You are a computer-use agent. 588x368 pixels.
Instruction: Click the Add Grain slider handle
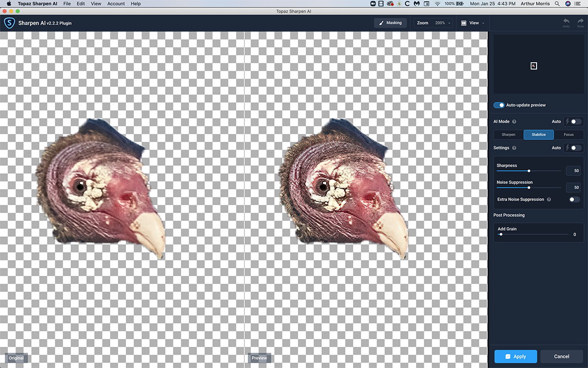click(x=500, y=235)
